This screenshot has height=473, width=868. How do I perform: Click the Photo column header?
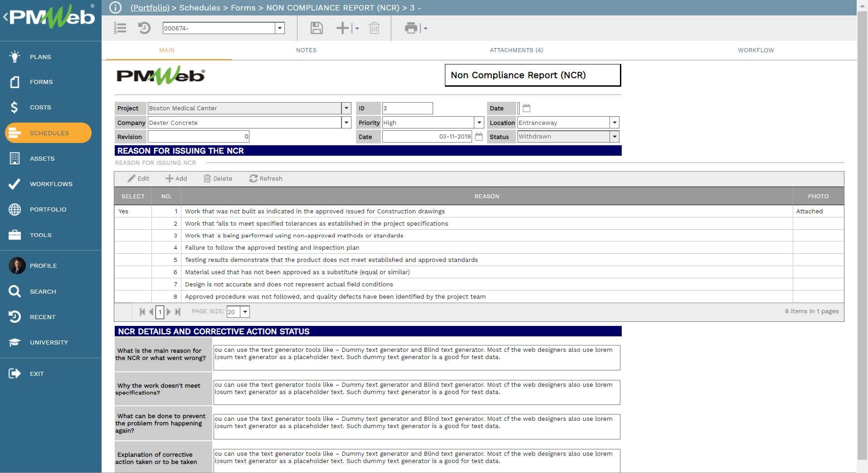point(818,197)
